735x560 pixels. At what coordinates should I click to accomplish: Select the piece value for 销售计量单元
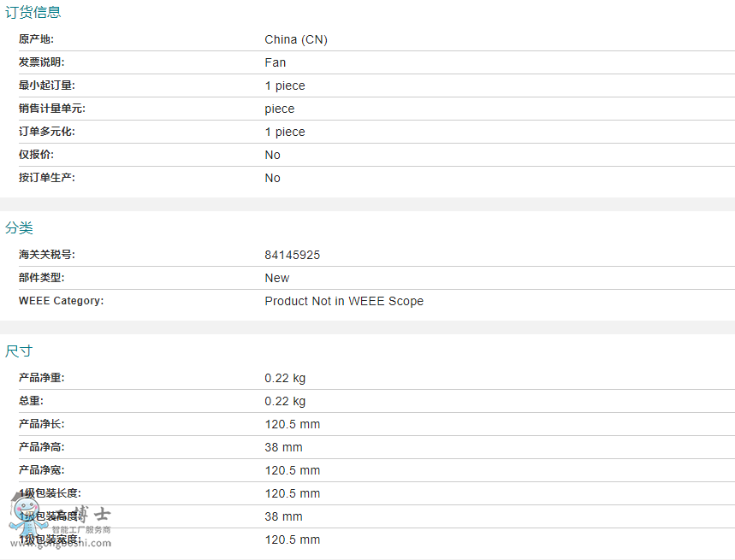(280, 109)
